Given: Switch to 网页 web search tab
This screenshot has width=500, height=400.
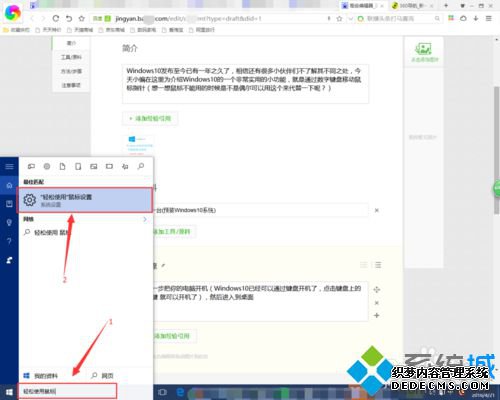Looking at the screenshot, I should point(102,376).
